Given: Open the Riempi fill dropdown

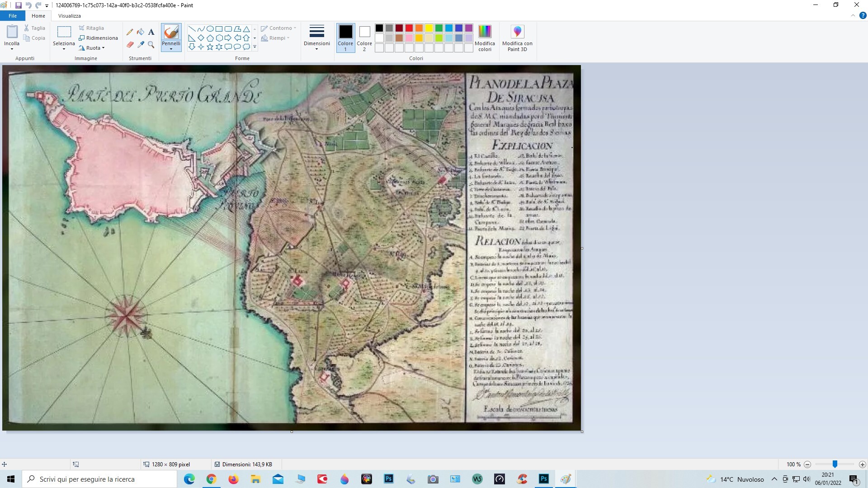Looking at the screenshot, I should click(x=275, y=38).
